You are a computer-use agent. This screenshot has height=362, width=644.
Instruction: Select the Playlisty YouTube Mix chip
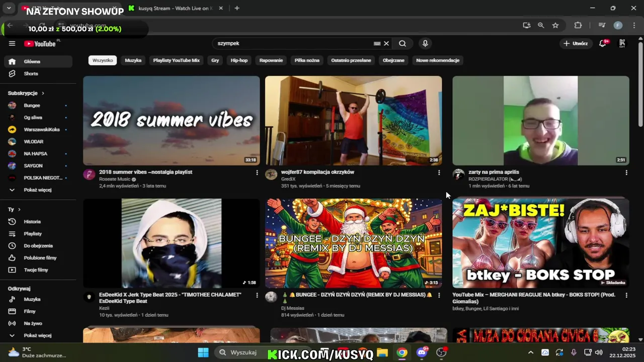(177, 60)
